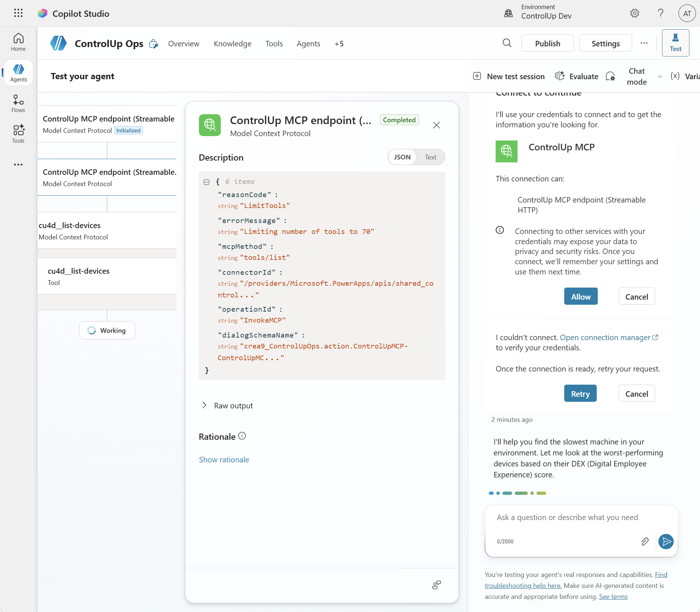
Task: Click the Completed status badge
Action: (x=399, y=120)
